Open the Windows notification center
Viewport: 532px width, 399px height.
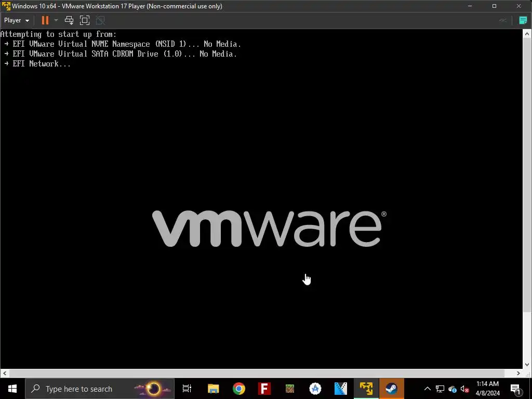(515, 389)
